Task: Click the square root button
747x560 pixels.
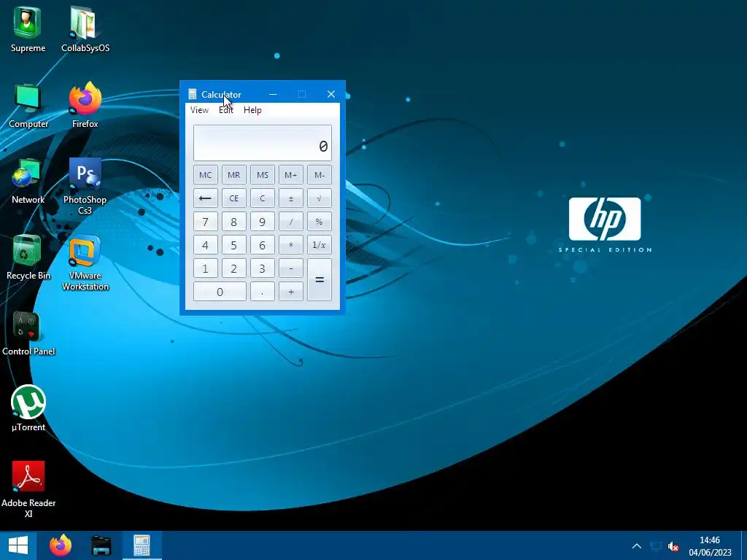Action: 320,198
